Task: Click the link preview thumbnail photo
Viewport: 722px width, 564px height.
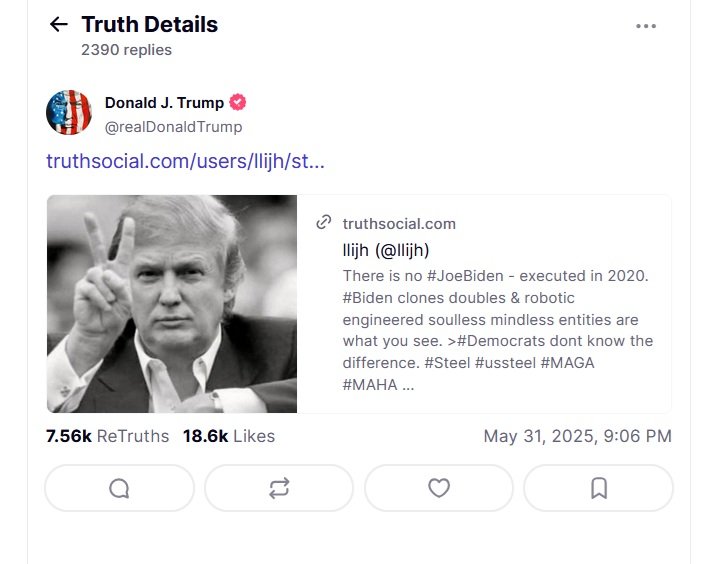Action: [172, 304]
